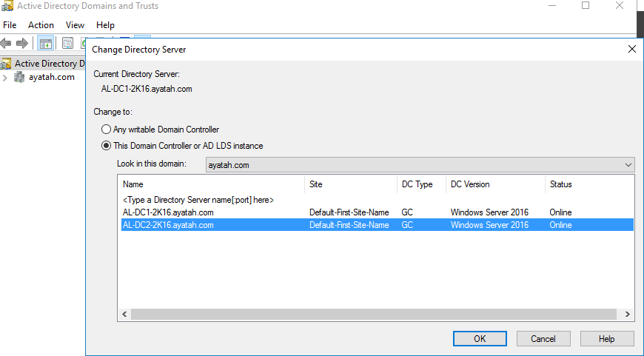This screenshot has width=644, height=356.
Task: Open the Action menu
Action: click(x=41, y=25)
